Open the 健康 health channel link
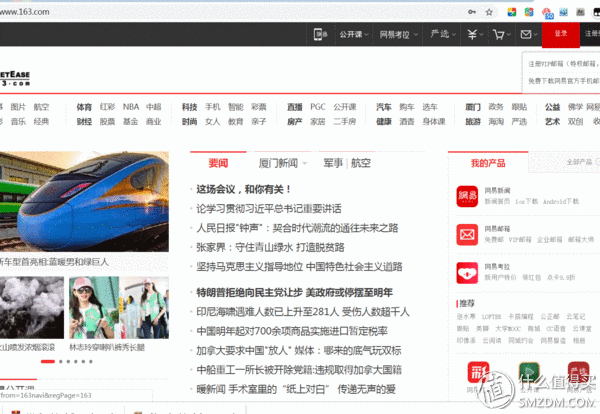The image size is (600, 414). pos(384,122)
